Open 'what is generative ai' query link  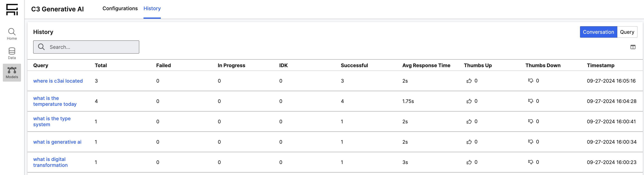(x=57, y=142)
